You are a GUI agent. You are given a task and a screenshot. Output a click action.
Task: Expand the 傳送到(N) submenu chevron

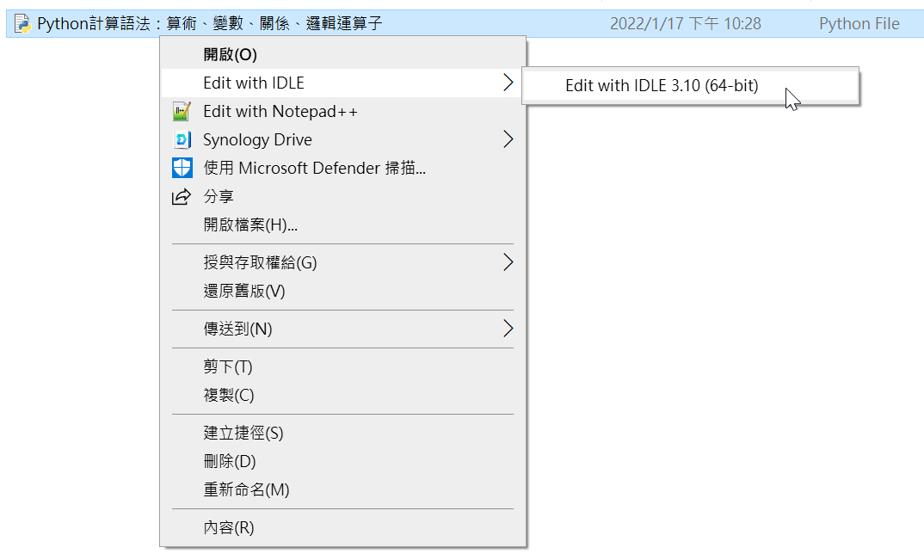(x=508, y=329)
